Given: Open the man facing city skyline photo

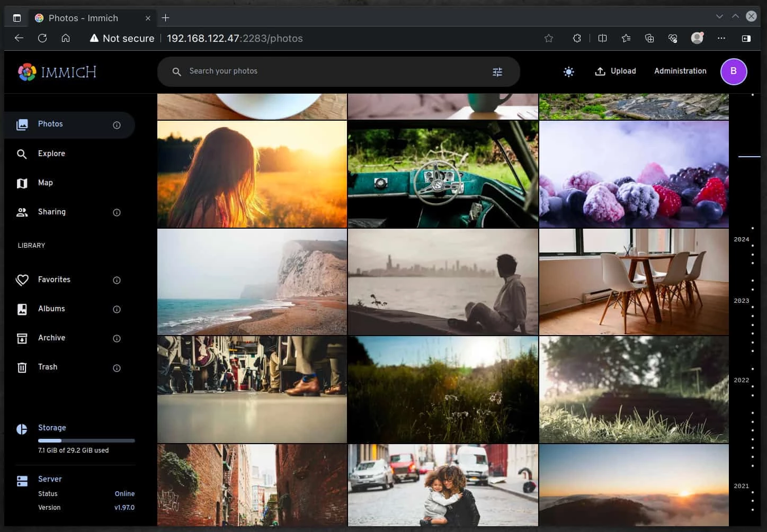Looking at the screenshot, I should click(x=443, y=282).
